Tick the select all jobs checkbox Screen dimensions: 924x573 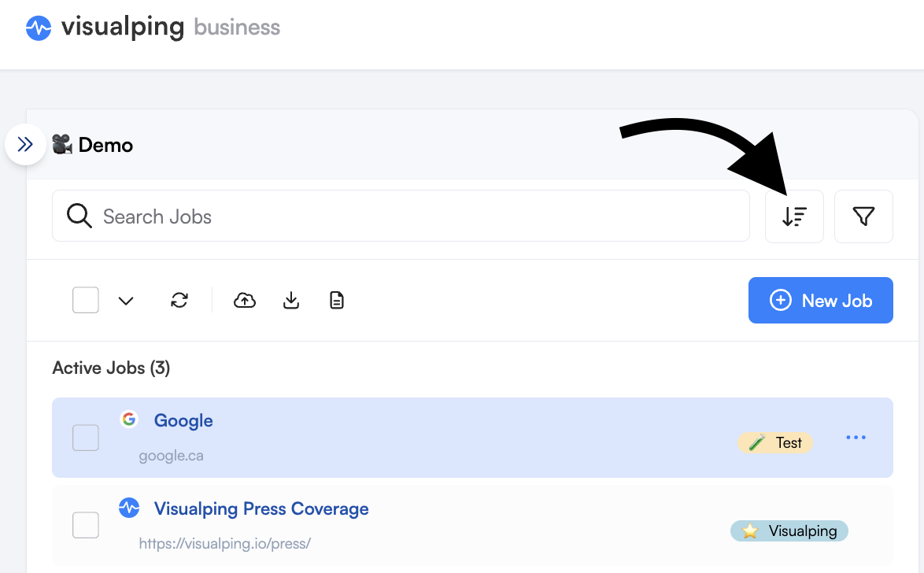[86, 300]
